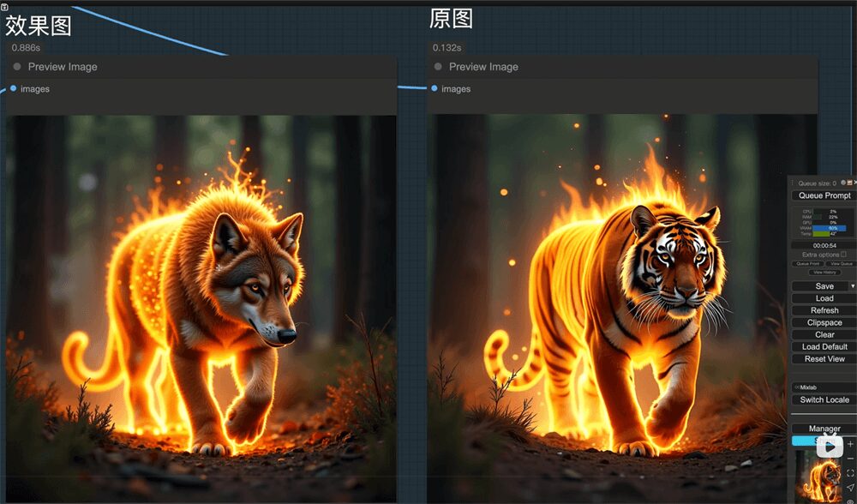This screenshot has height=504, width=857.
Task: Click the small icon at the top-left corner
Action: [x=4, y=7]
